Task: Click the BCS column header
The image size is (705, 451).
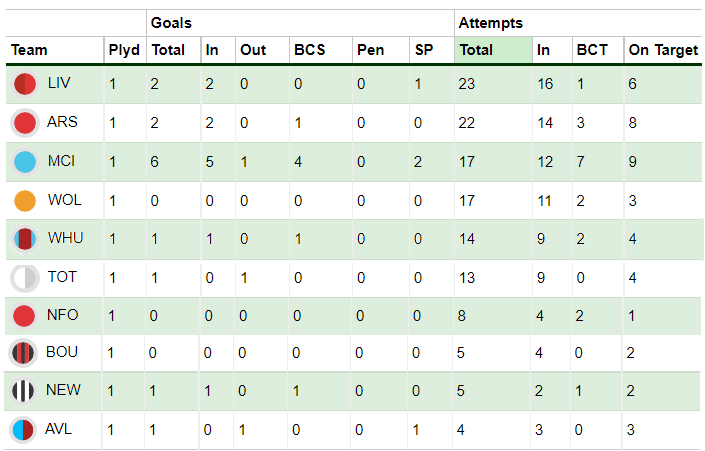Action: (309, 50)
